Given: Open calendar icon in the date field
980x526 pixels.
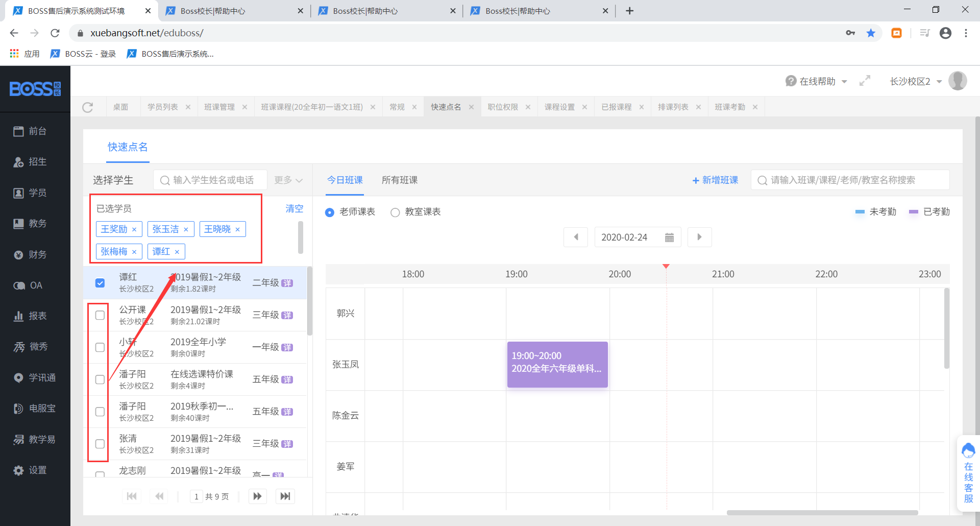Looking at the screenshot, I should click(670, 237).
